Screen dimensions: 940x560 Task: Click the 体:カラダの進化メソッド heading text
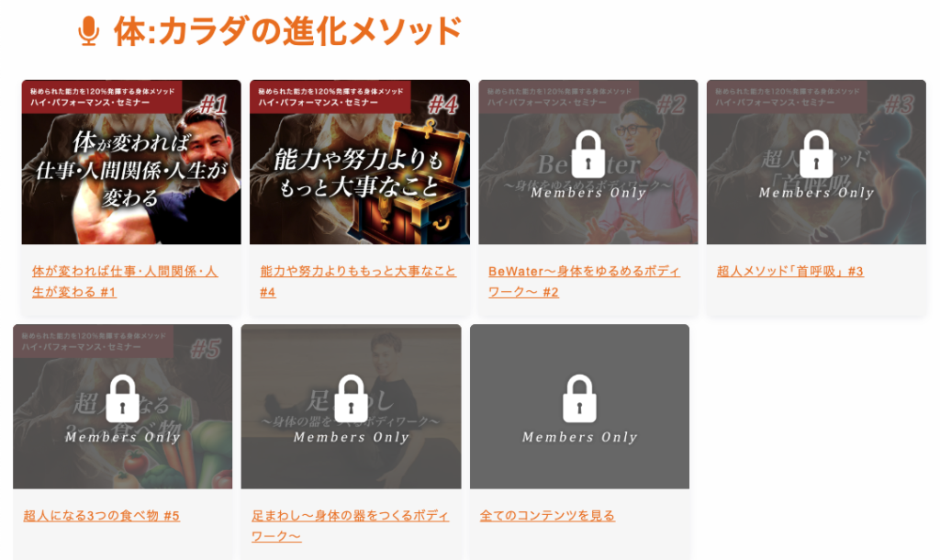pos(288,31)
